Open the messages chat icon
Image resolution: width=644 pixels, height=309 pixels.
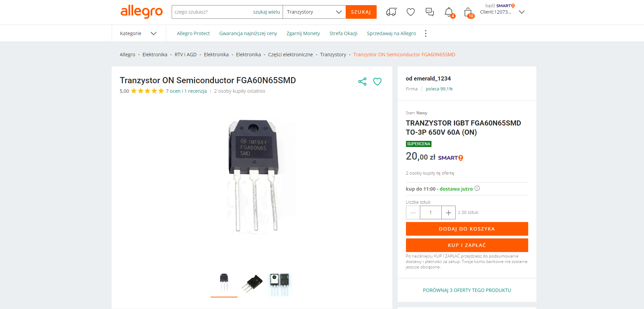point(430,12)
